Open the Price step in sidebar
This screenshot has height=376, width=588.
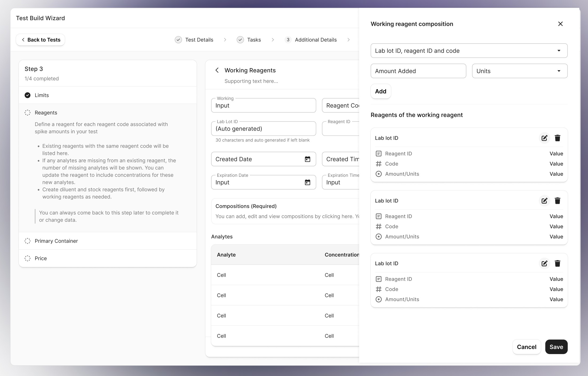(41, 258)
